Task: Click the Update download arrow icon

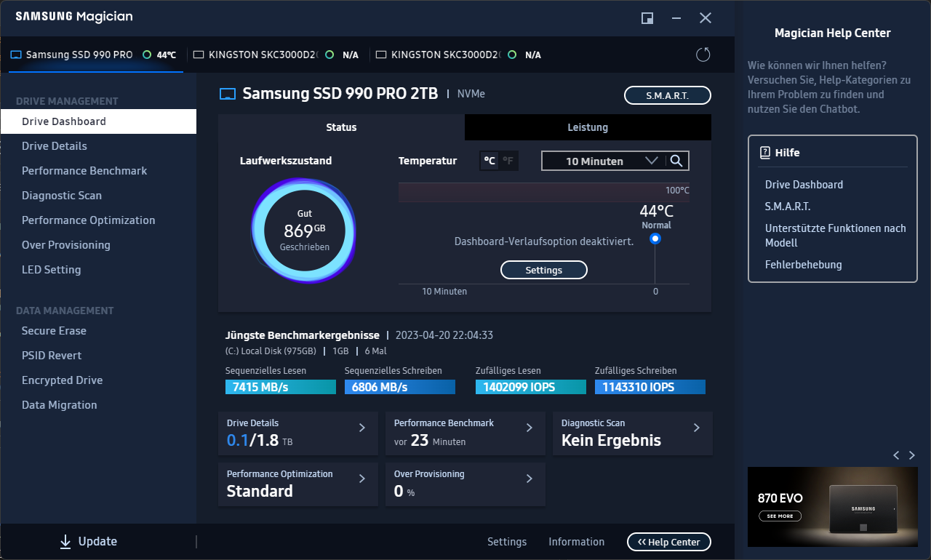Action: coord(65,541)
